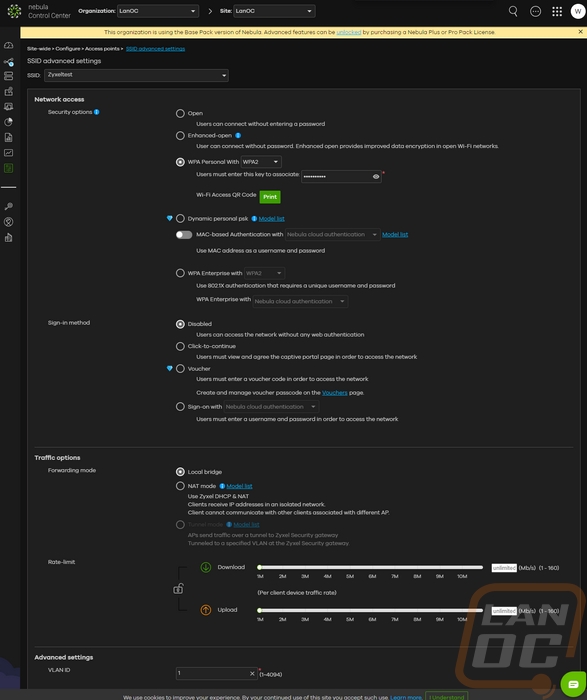Viewport: 587px width, 700px height.
Task: Open the Vouchers page link
Action: coord(334,393)
